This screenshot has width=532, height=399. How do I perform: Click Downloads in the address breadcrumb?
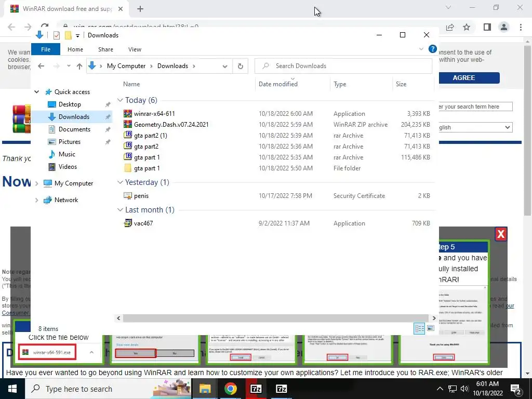172,66
